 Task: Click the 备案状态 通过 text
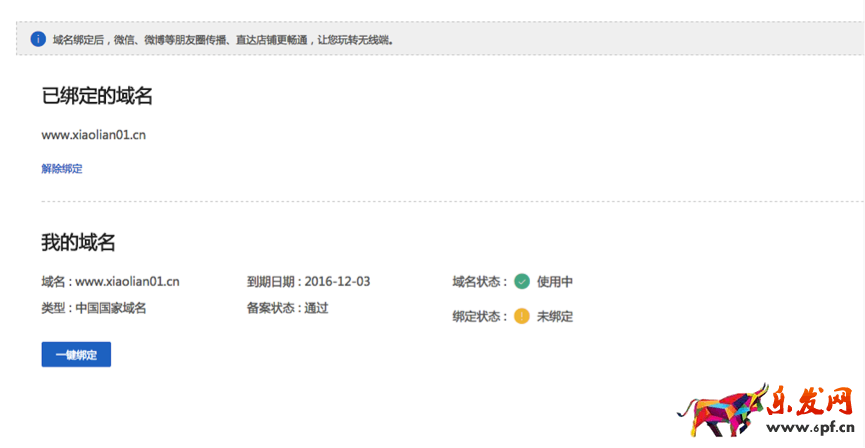[x=287, y=308]
